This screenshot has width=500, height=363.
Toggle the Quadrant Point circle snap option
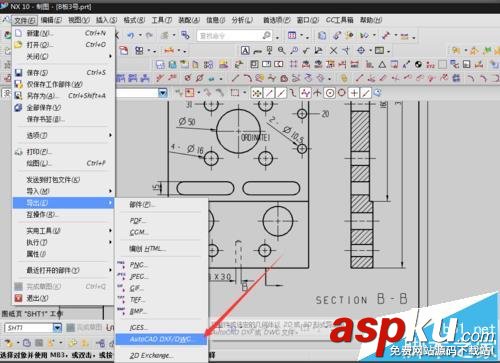[x=341, y=93]
